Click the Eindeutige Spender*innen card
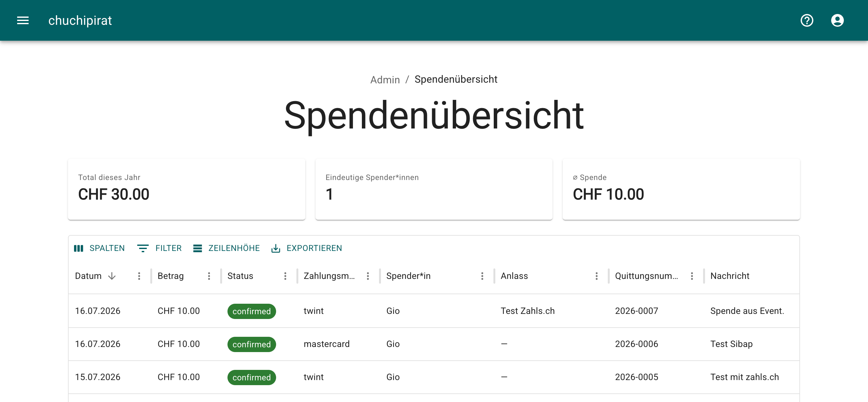The width and height of the screenshot is (868, 402). [434, 189]
